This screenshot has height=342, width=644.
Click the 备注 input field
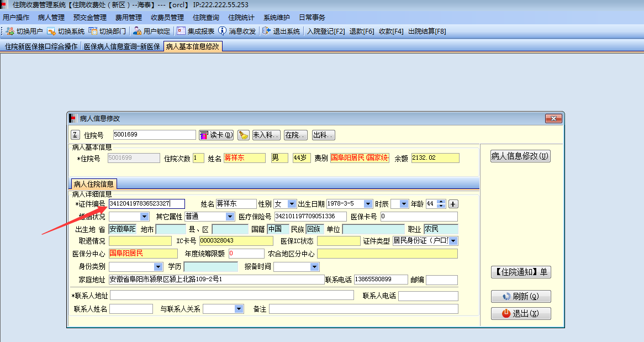click(363, 309)
